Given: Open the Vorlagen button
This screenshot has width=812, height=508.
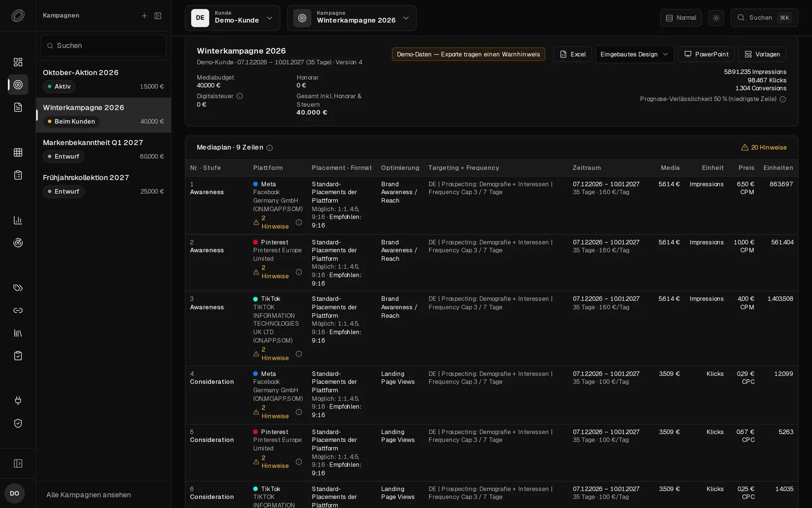Looking at the screenshot, I should pos(762,54).
